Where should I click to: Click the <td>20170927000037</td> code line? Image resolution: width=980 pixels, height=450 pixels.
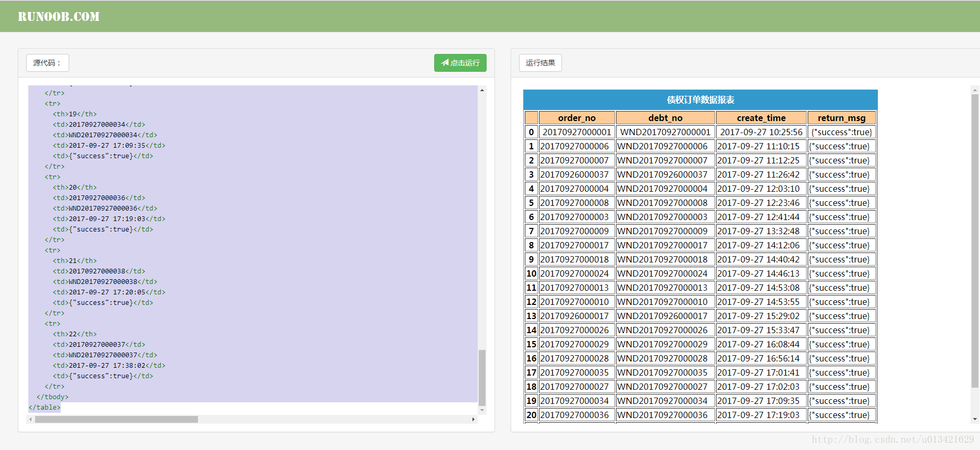[99, 344]
